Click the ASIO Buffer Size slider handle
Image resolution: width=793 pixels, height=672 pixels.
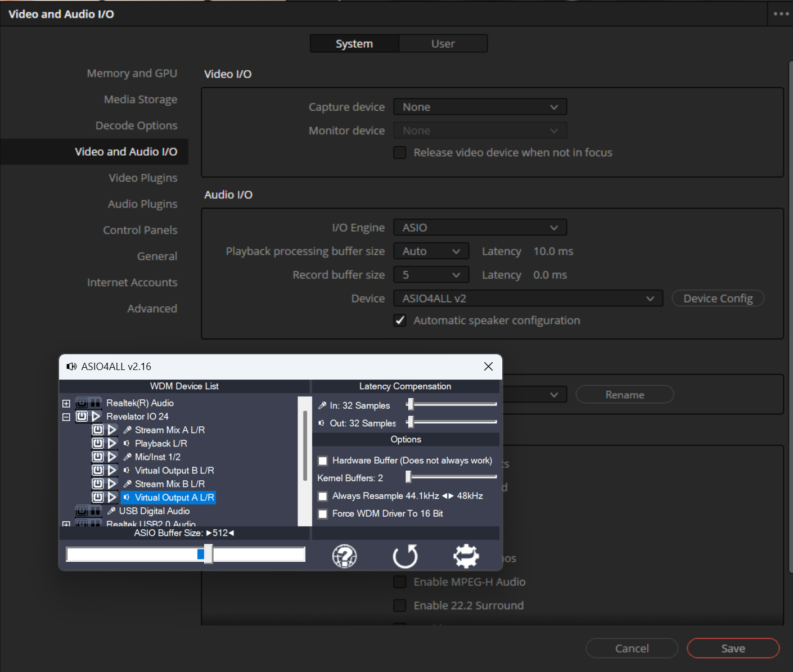point(208,554)
